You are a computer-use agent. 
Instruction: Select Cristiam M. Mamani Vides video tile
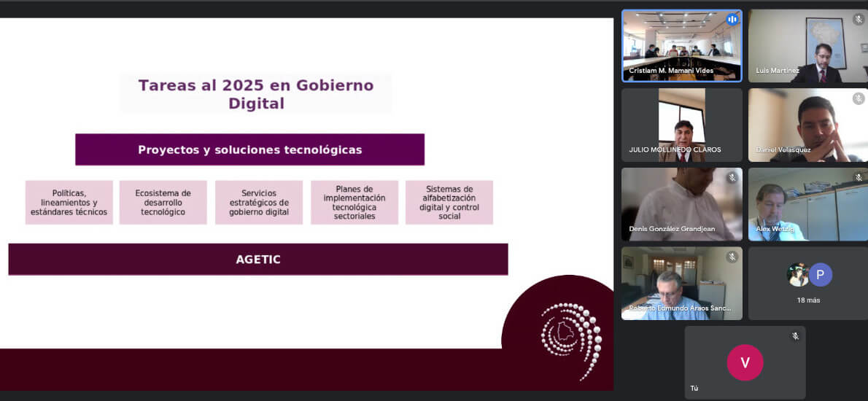[681, 46]
